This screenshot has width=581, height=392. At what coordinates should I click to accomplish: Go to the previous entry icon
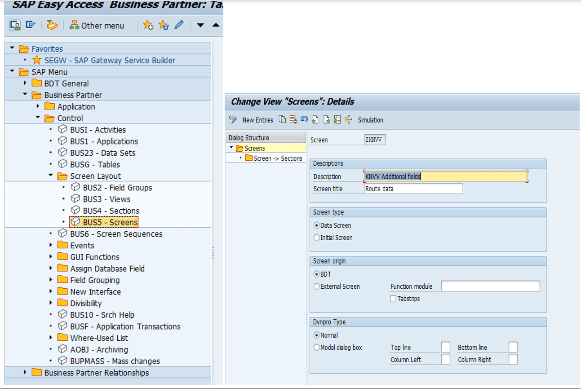[x=315, y=119]
